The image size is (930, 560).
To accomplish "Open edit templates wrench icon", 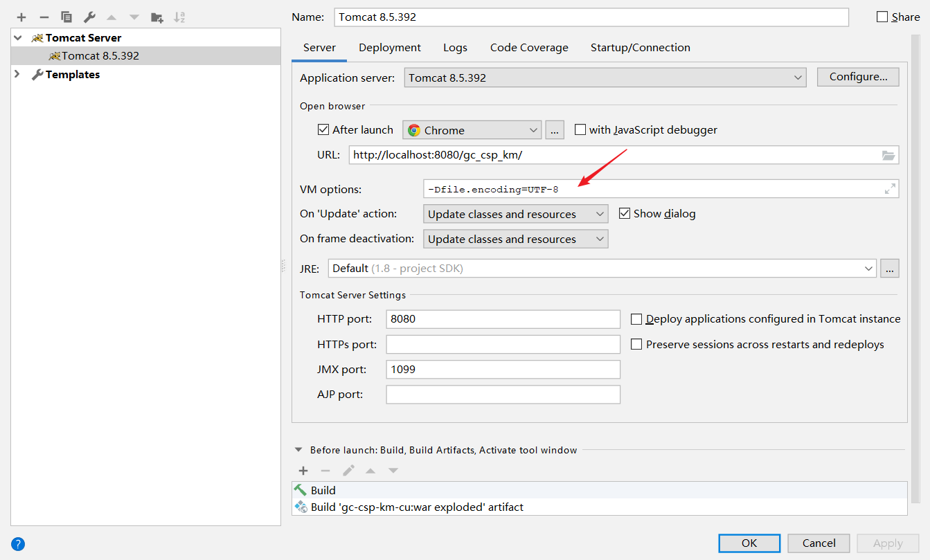I will (89, 17).
